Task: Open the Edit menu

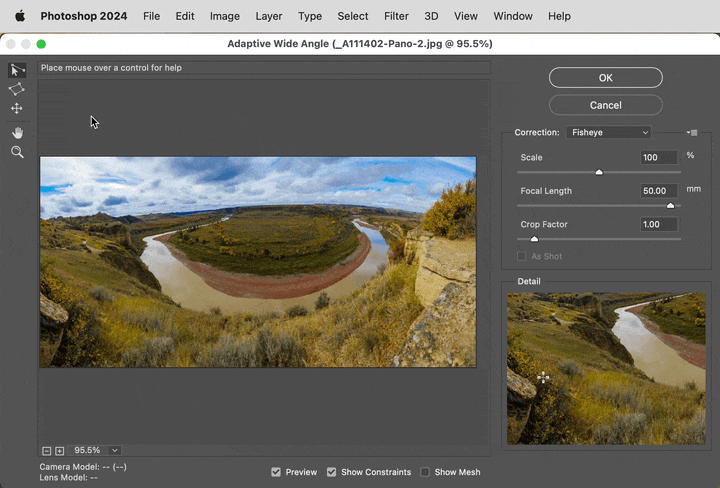Action: pos(185,17)
